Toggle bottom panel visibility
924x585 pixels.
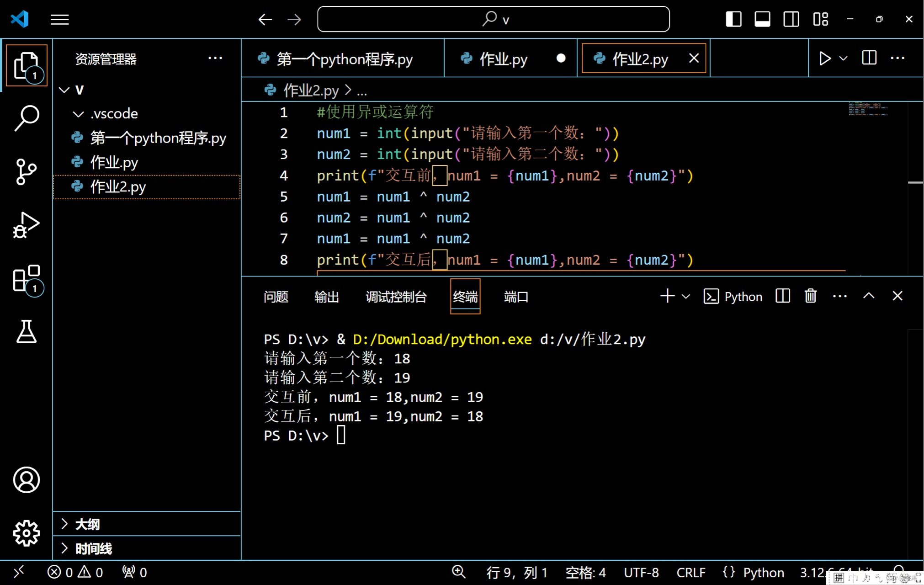(x=762, y=19)
